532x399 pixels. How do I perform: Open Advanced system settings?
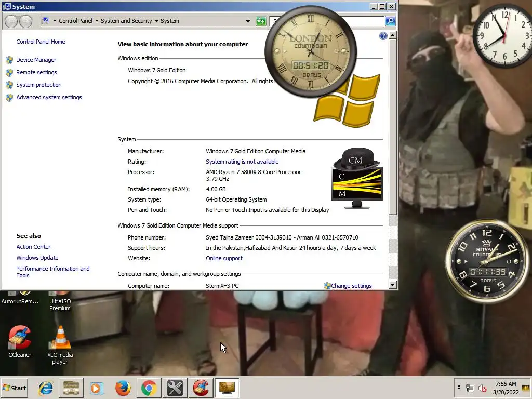(49, 97)
